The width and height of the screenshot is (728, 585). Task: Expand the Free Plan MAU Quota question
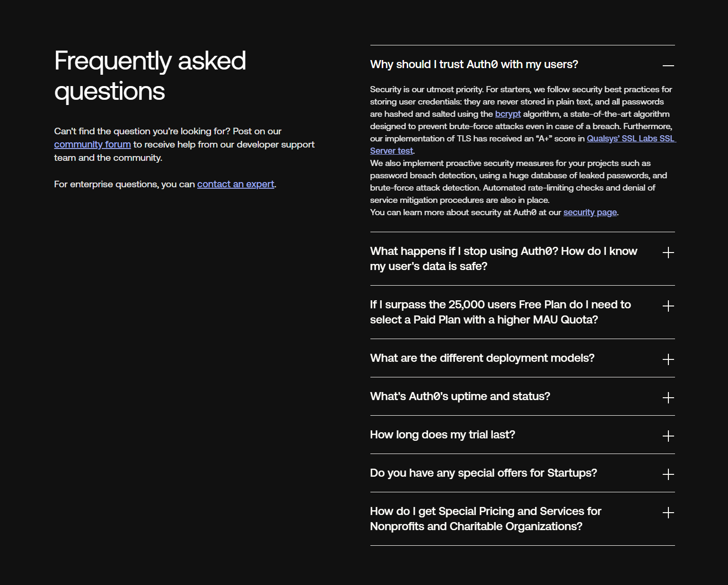(668, 306)
